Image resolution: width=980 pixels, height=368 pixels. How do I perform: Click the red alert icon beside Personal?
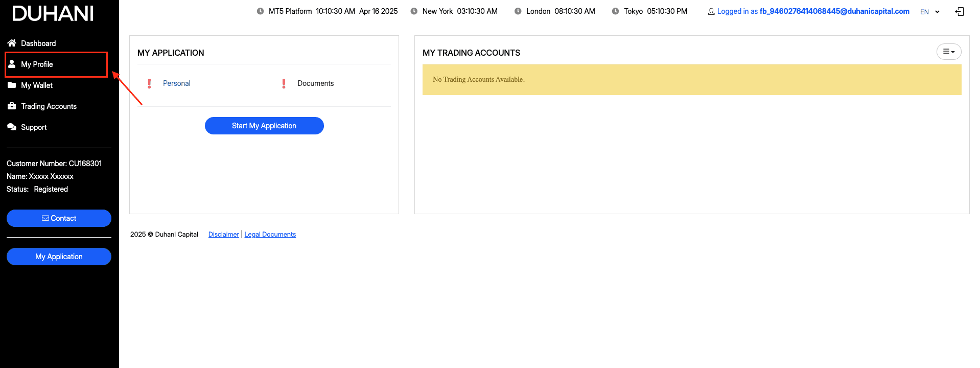click(x=149, y=84)
